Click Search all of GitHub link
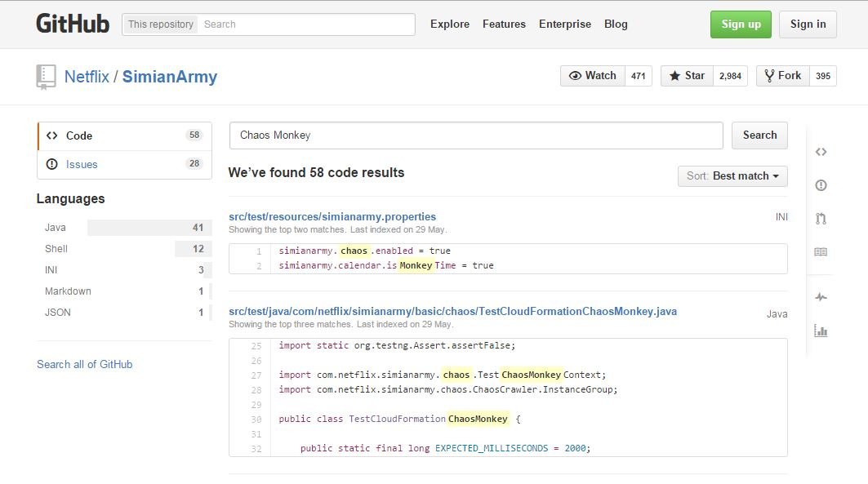The width and height of the screenshot is (868, 484). pos(85,364)
